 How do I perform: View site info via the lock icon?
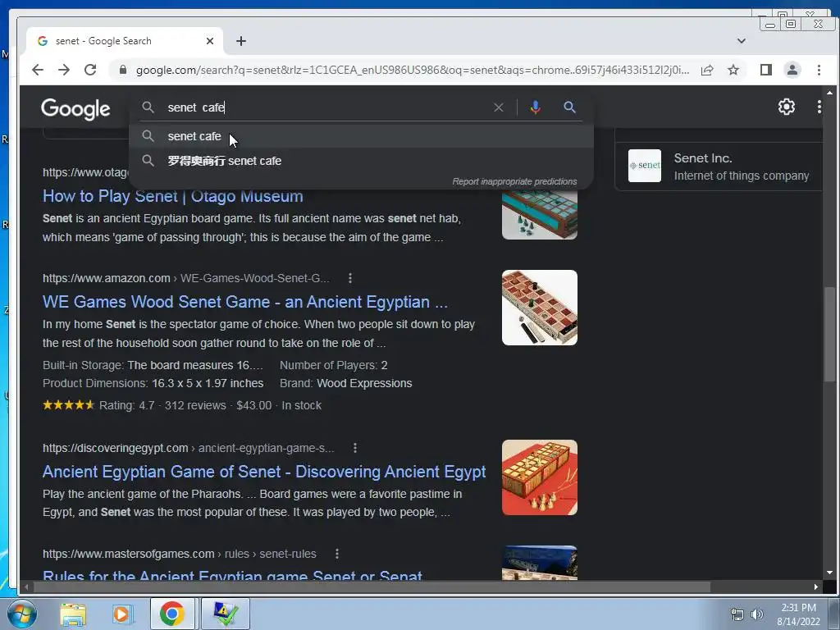pyautogui.click(x=123, y=70)
